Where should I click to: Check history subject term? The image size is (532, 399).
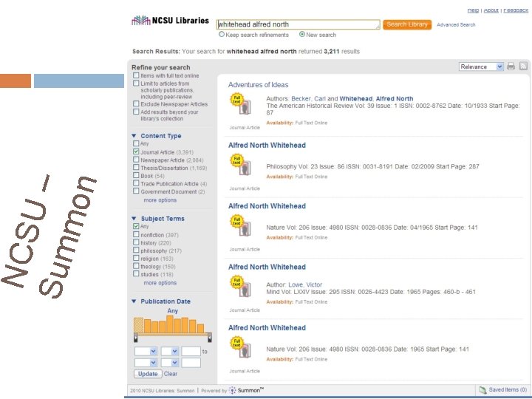136,242
